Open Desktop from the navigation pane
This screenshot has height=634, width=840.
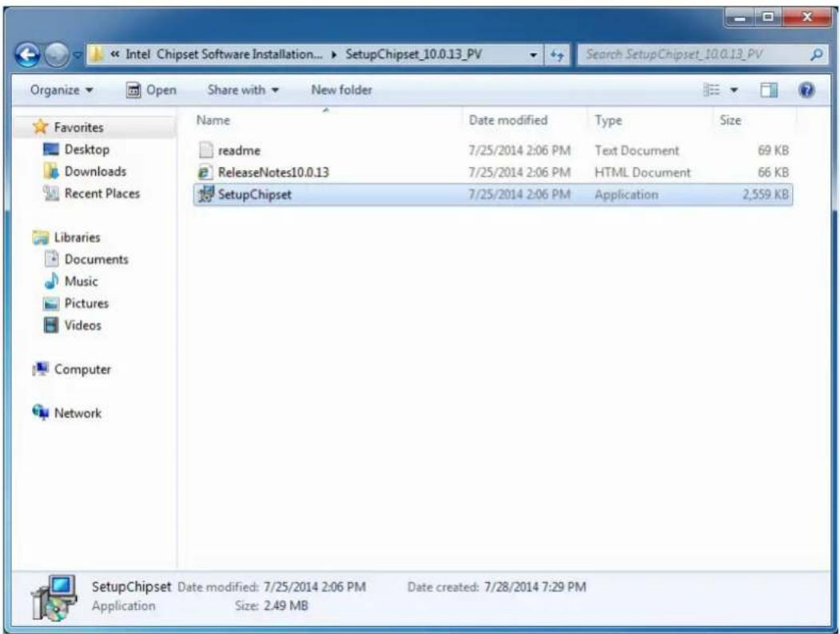pos(87,150)
